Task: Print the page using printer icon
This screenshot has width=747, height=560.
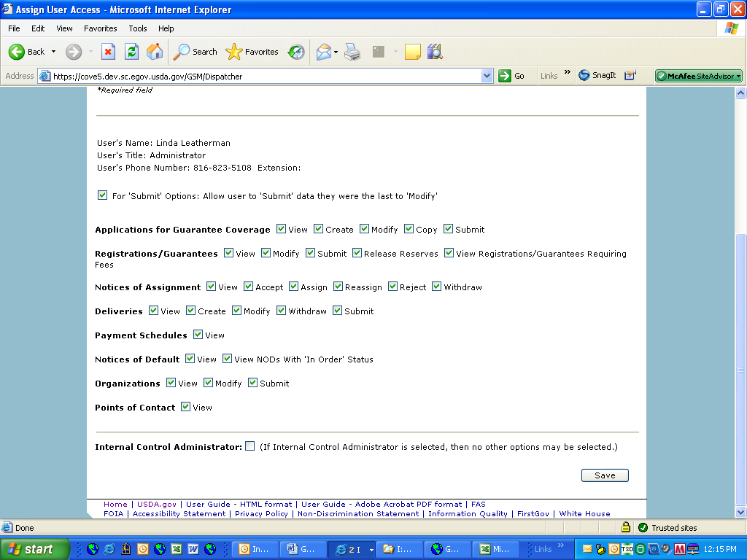Action: pos(352,52)
